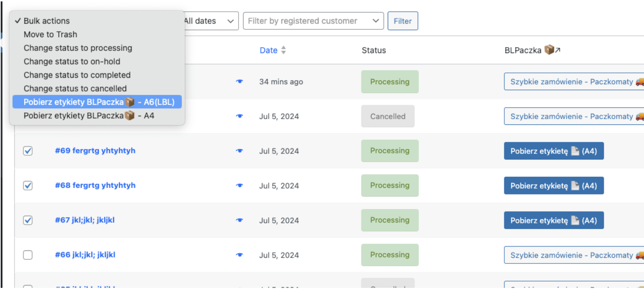Click the Status column header
Viewport: 644px width, 290px height.
(374, 50)
